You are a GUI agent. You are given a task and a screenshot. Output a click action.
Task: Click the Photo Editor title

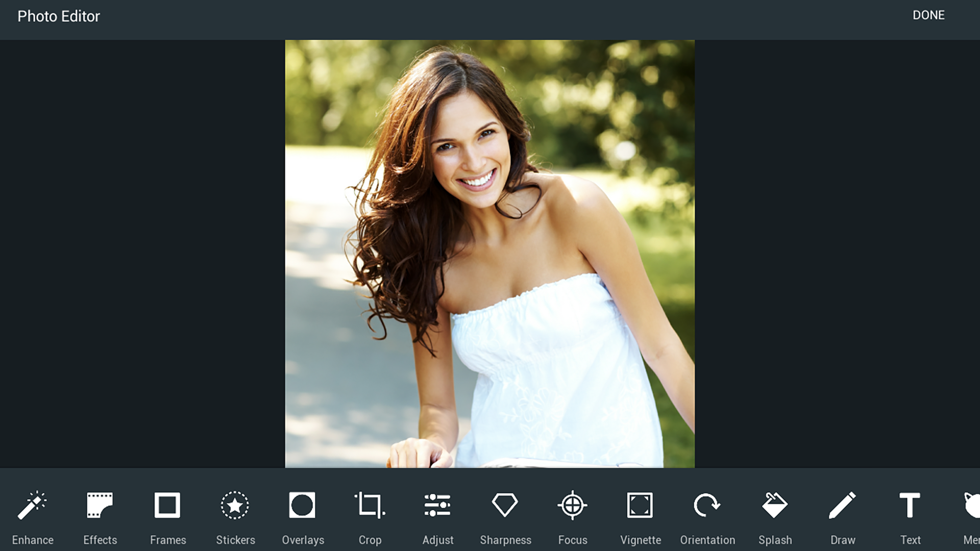coord(59,16)
